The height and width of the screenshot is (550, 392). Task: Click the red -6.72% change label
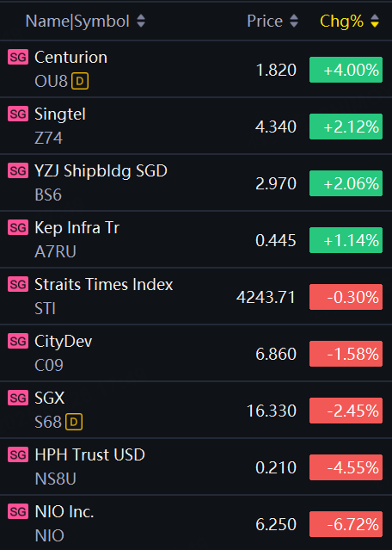(346, 524)
